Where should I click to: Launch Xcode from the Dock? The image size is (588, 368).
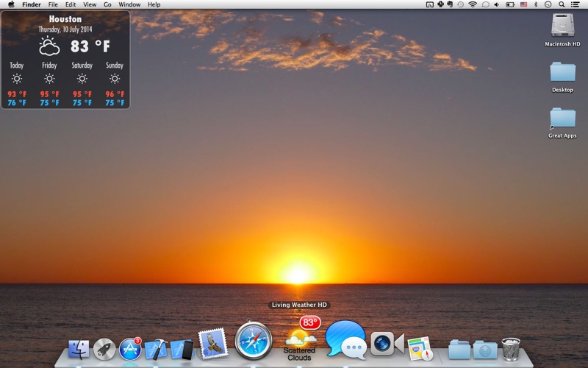[156, 349]
